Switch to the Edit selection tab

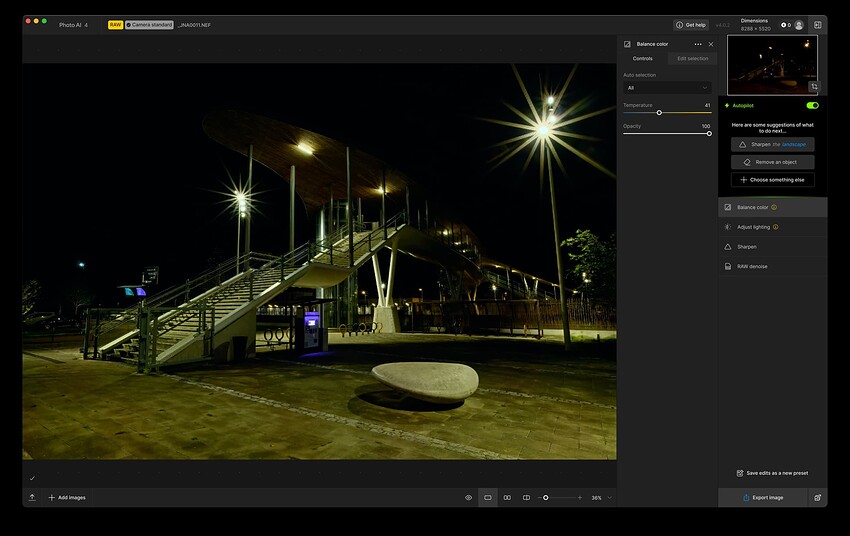click(692, 58)
